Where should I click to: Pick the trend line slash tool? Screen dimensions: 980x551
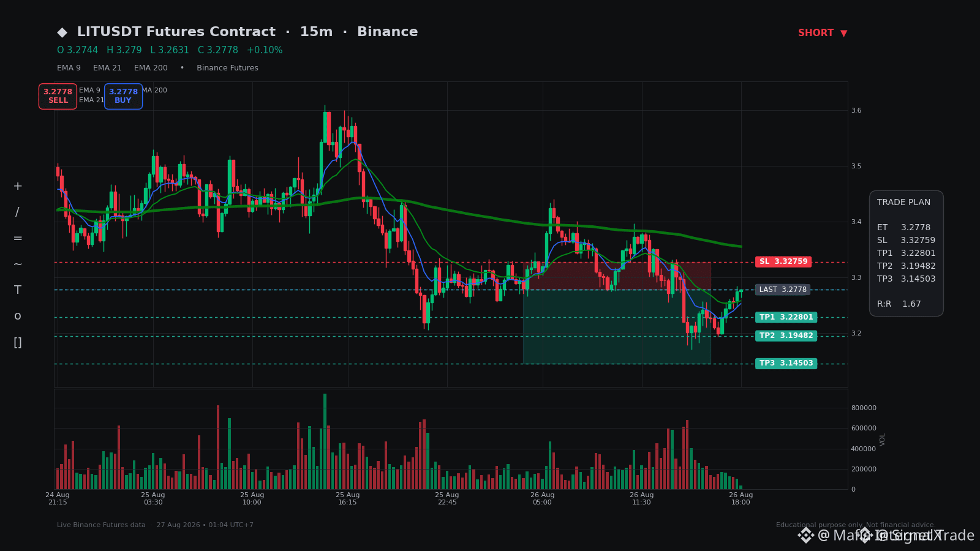[18, 212]
